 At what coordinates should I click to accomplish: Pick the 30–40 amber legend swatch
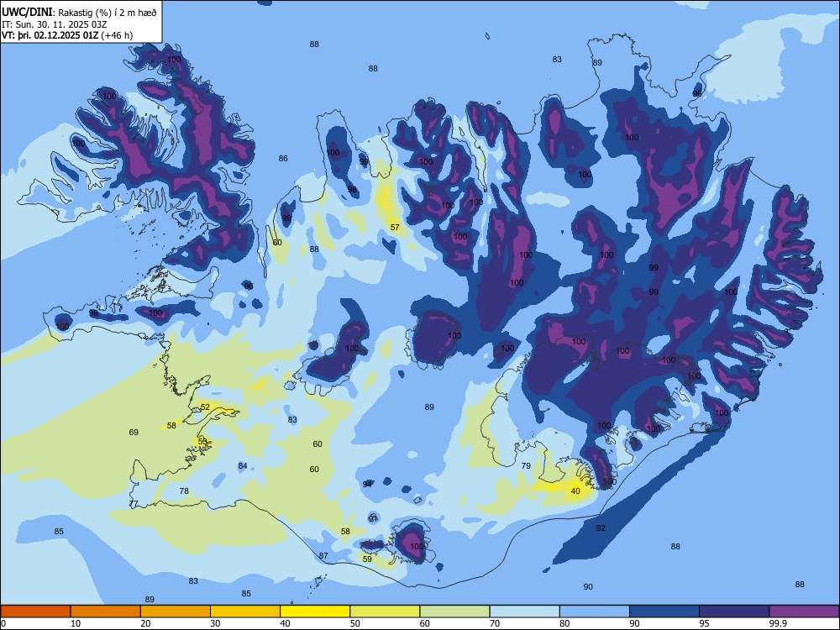pos(245,612)
